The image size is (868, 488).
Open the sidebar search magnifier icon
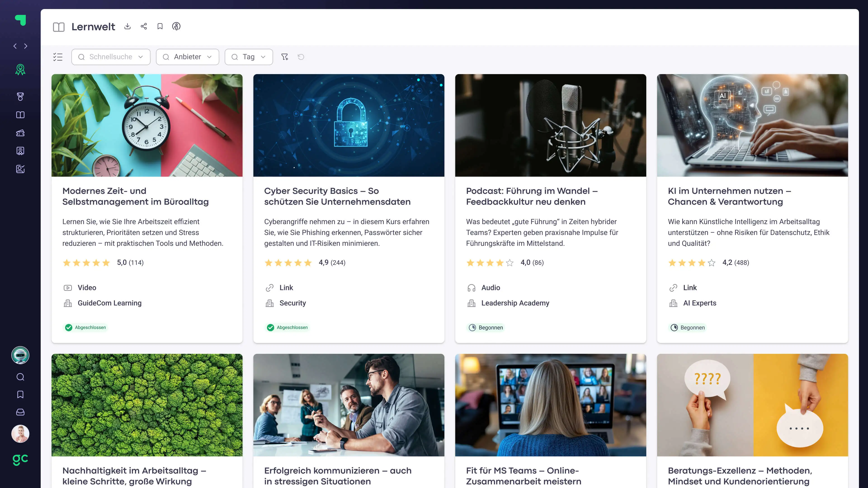[x=20, y=377]
